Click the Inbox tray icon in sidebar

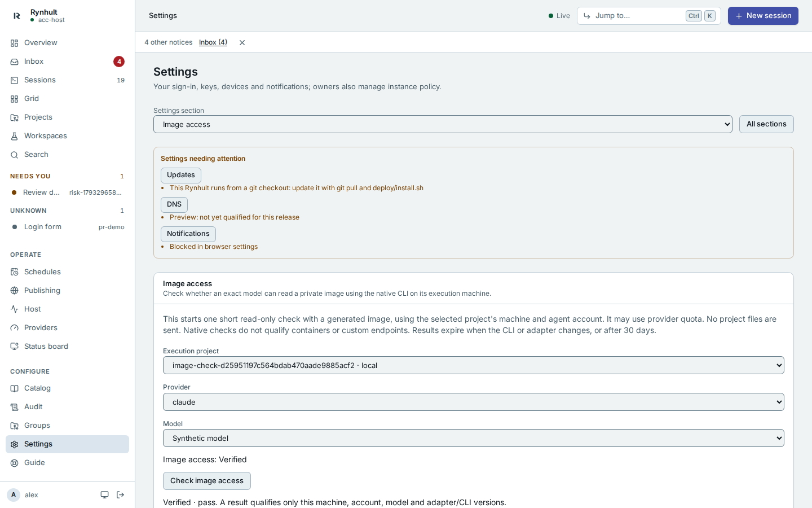(x=15, y=62)
